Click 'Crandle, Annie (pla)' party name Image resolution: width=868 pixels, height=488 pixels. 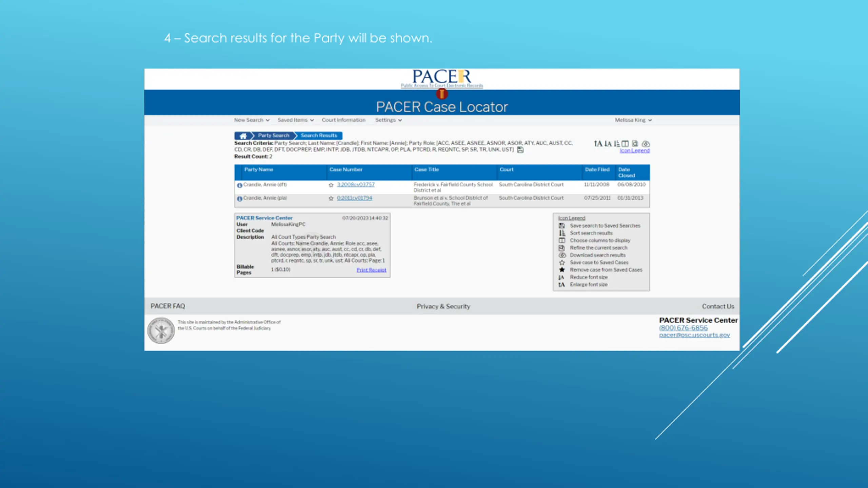pos(265,198)
